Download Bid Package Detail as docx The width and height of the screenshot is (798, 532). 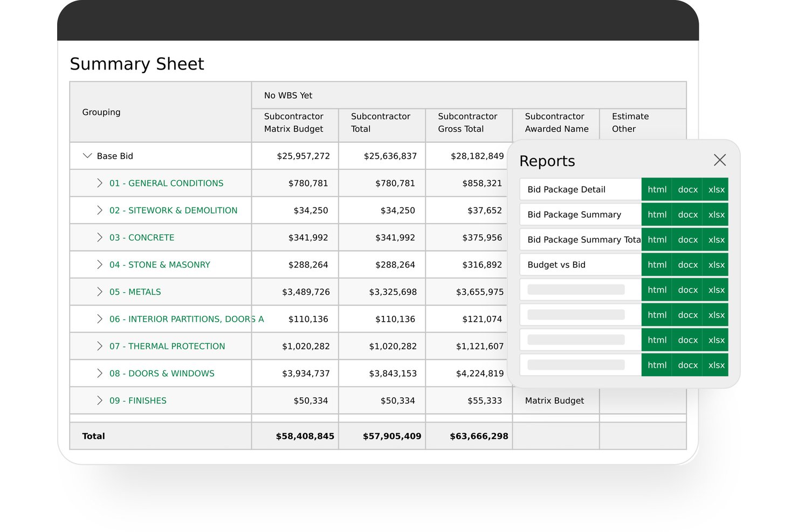pos(687,189)
